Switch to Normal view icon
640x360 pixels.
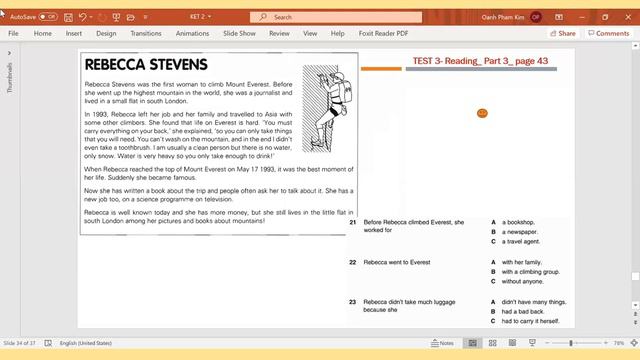click(472, 343)
